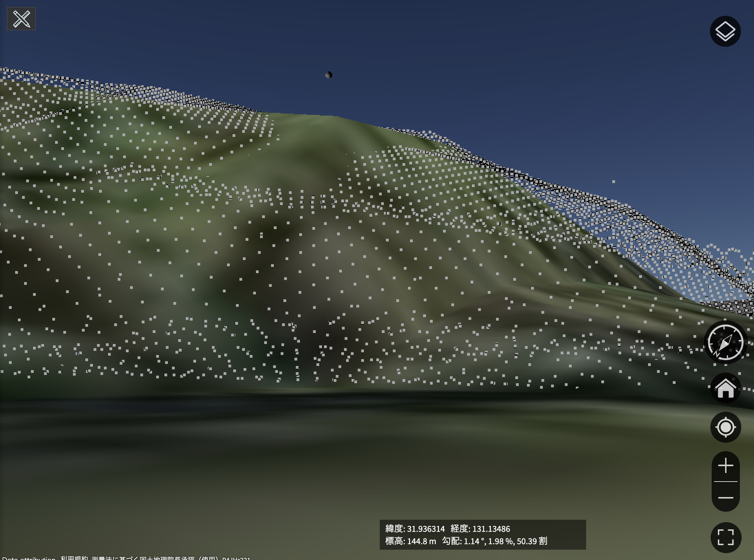Zoom in with the plus button

tap(725, 466)
